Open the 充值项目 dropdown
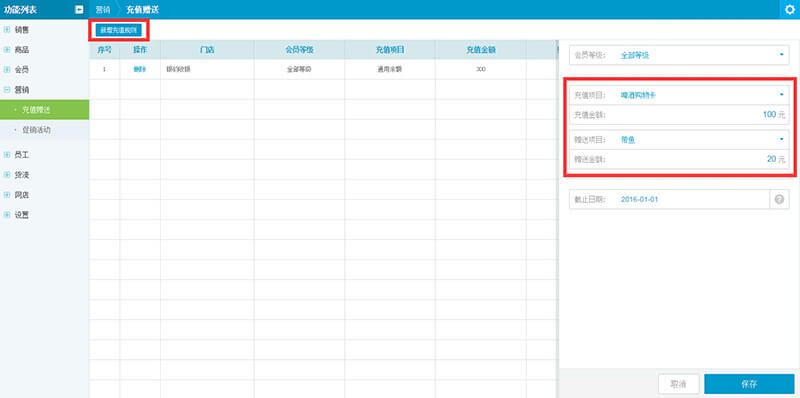Screen dimensions: 800x398 (x=679, y=95)
